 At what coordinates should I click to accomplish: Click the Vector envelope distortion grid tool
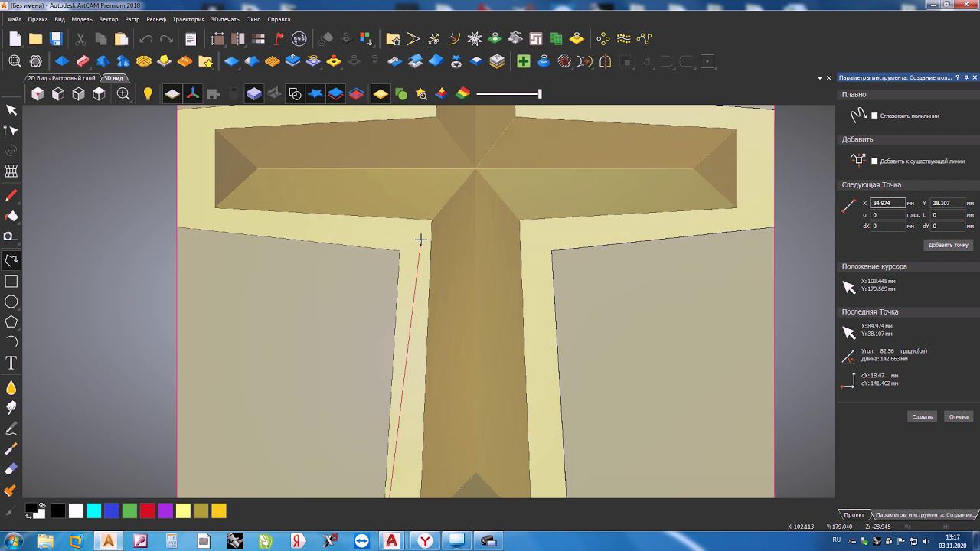tap(11, 171)
